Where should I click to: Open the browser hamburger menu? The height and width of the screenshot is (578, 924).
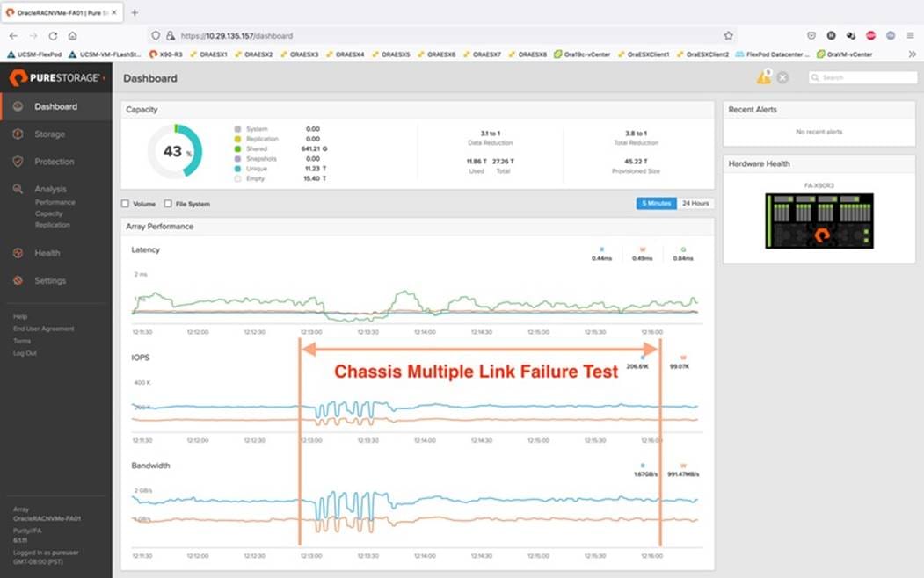(911, 36)
